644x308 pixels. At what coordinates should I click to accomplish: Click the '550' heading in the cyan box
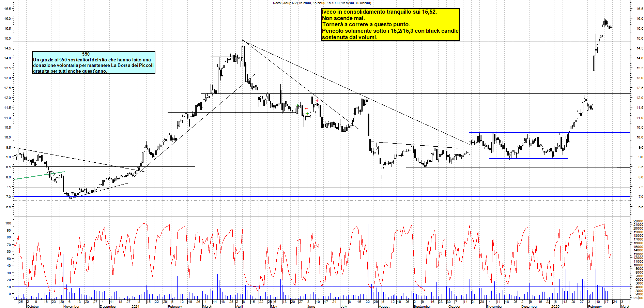[86, 54]
